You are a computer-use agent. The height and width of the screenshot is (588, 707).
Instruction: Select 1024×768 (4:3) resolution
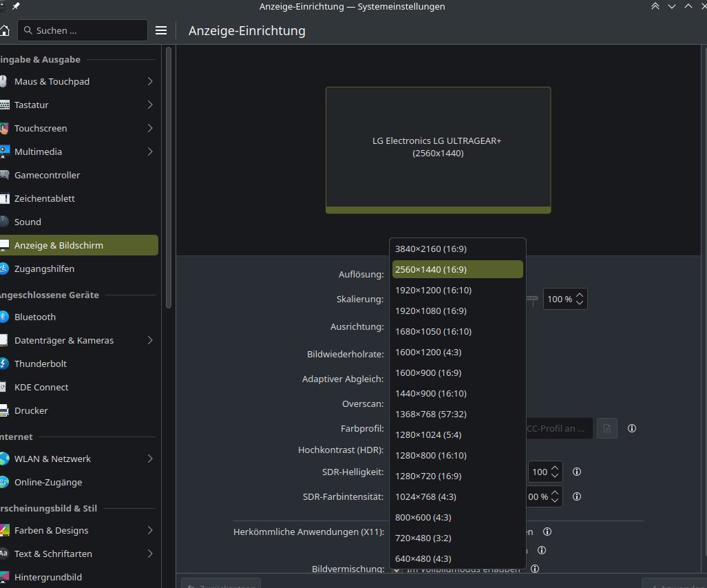(x=457, y=497)
